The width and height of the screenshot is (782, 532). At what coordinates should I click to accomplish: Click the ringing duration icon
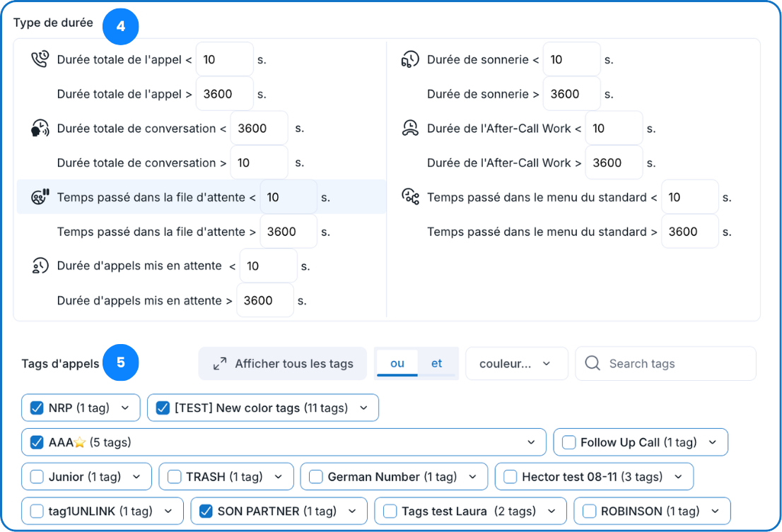click(410, 59)
